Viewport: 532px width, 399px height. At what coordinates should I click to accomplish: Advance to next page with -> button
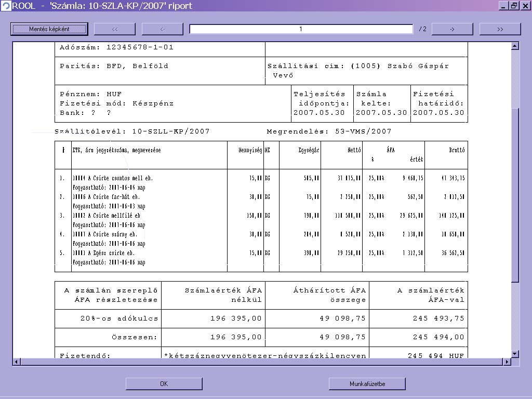(452, 29)
